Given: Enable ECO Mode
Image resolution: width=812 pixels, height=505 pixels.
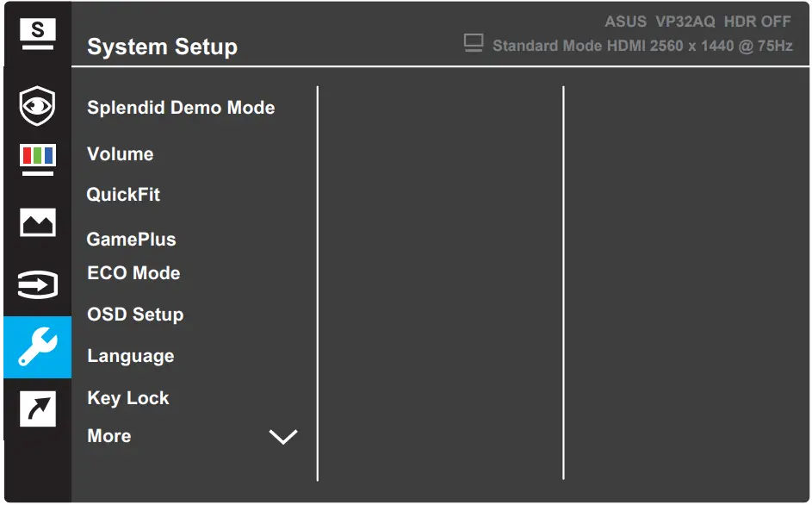Looking at the screenshot, I should point(133,272).
